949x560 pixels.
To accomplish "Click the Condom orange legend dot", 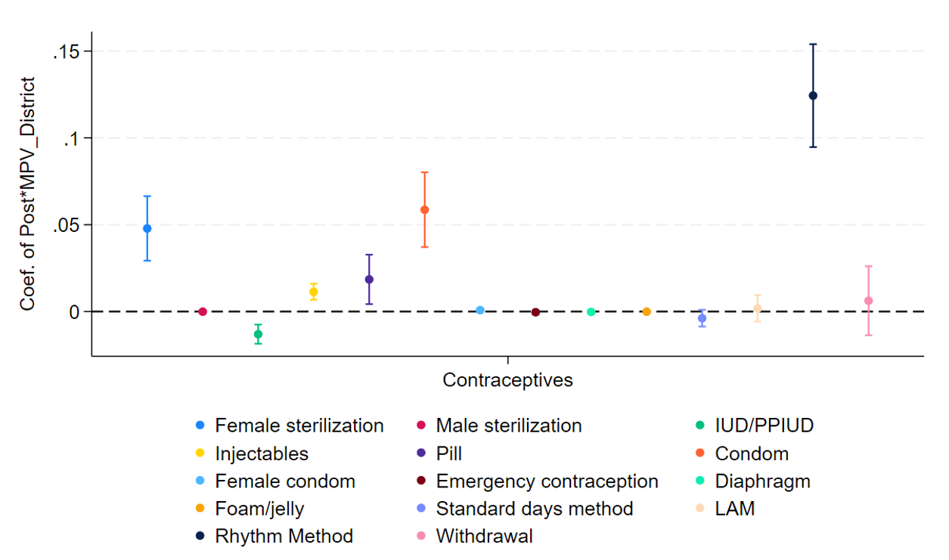I will pos(700,454).
